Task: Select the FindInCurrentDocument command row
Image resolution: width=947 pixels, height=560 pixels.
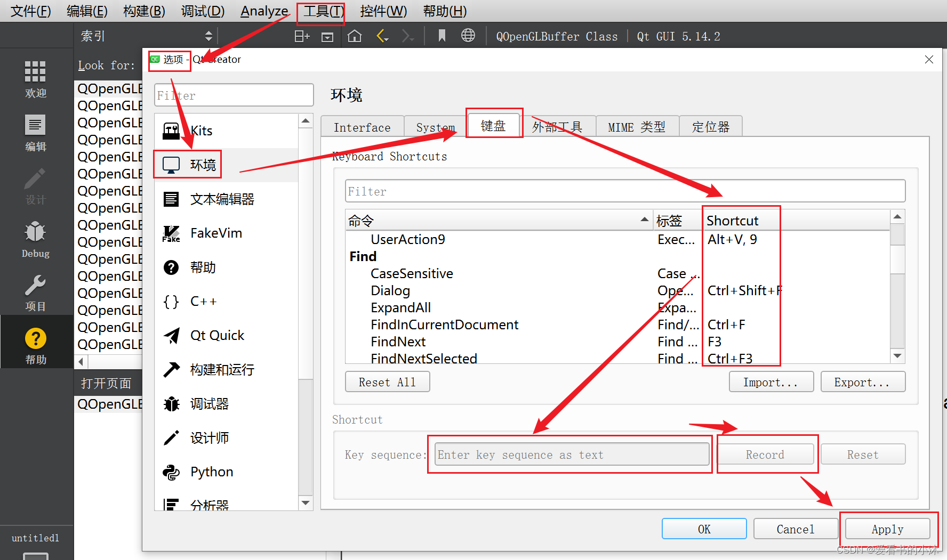Action: [617, 324]
